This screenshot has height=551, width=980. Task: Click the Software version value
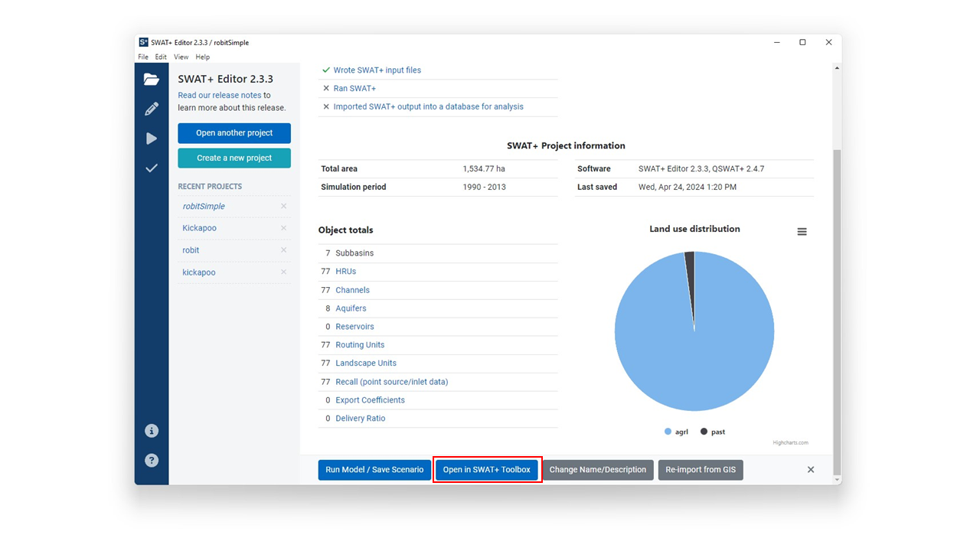(x=701, y=169)
